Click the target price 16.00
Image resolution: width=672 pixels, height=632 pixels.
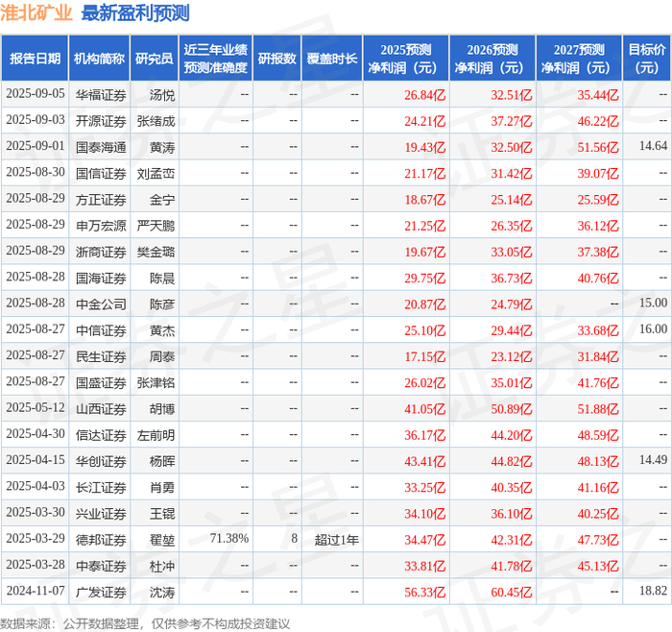coord(653,329)
